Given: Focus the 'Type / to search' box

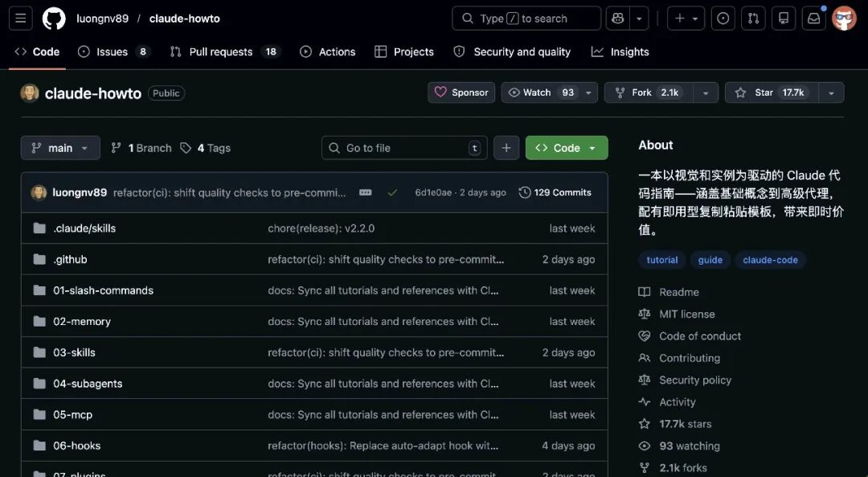Looking at the screenshot, I should tap(526, 19).
